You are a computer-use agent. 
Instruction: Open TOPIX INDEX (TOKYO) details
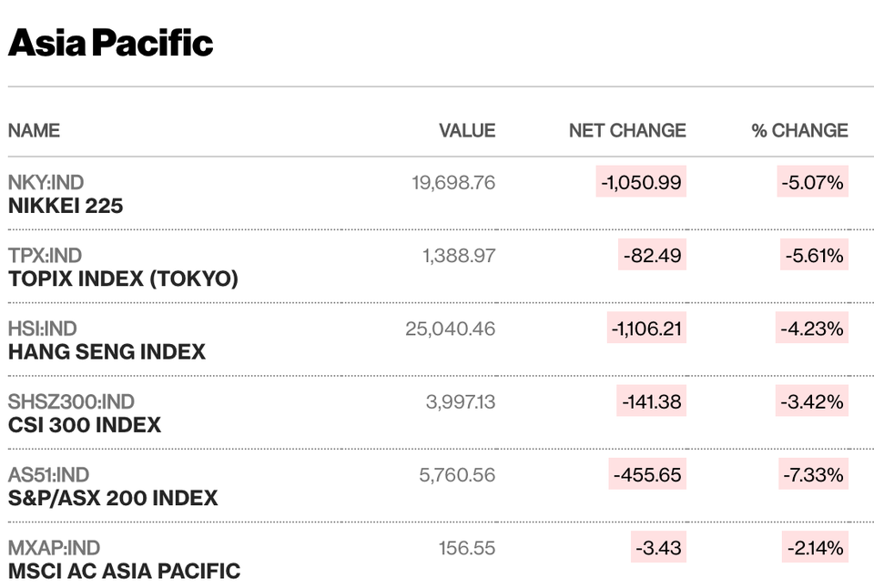click(x=123, y=279)
